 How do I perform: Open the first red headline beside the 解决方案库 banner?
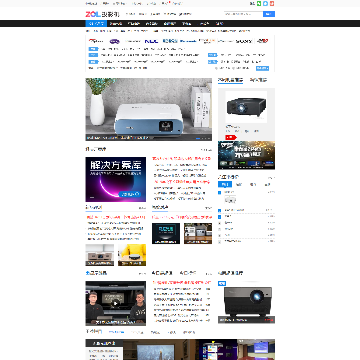click(x=181, y=158)
